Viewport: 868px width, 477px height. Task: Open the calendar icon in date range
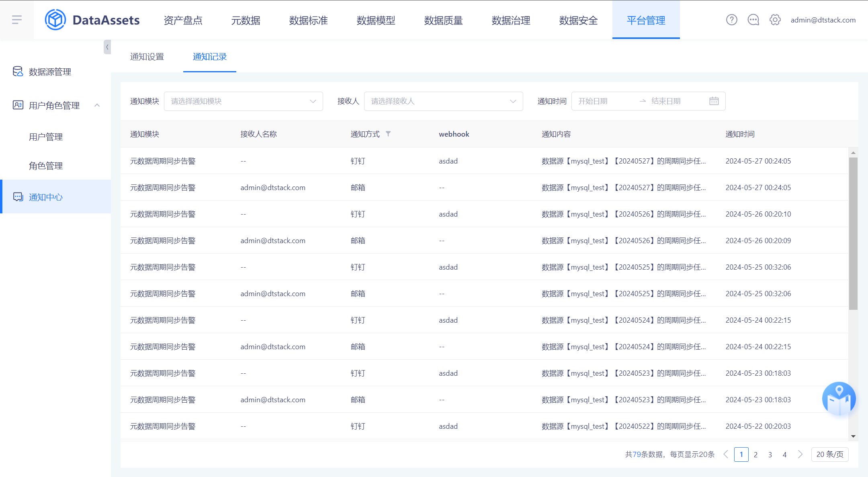[x=714, y=101]
